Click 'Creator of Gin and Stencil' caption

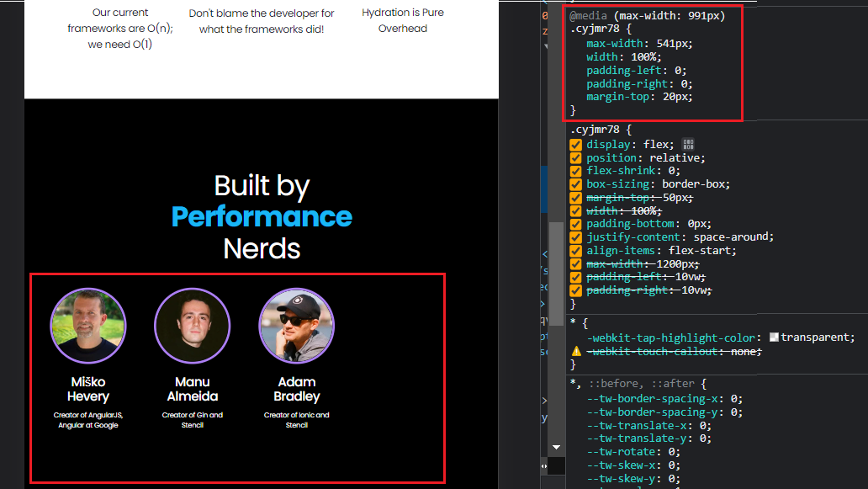coord(192,420)
